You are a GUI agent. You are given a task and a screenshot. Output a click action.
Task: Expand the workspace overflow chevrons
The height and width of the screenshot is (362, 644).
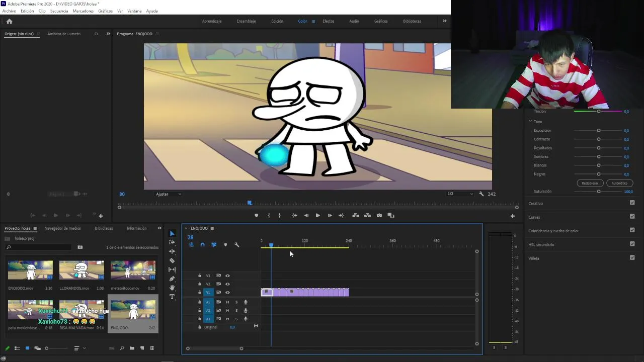(x=444, y=21)
